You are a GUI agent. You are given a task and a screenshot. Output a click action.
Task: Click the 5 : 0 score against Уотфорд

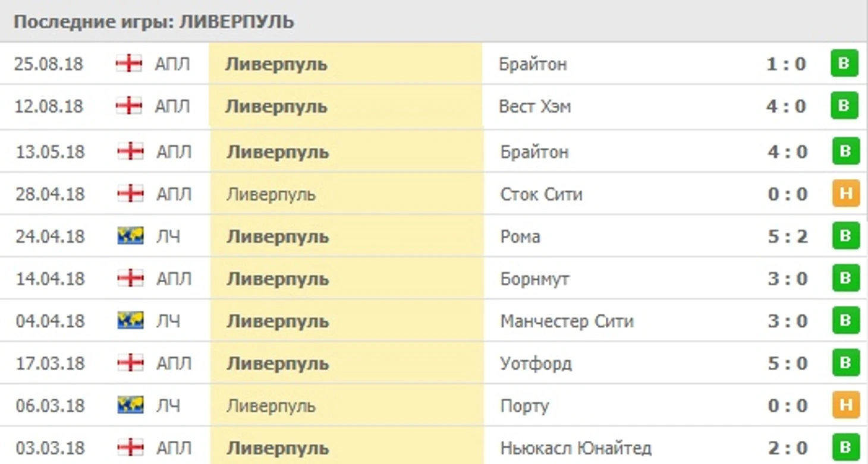pyautogui.click(x=788, y=363)
